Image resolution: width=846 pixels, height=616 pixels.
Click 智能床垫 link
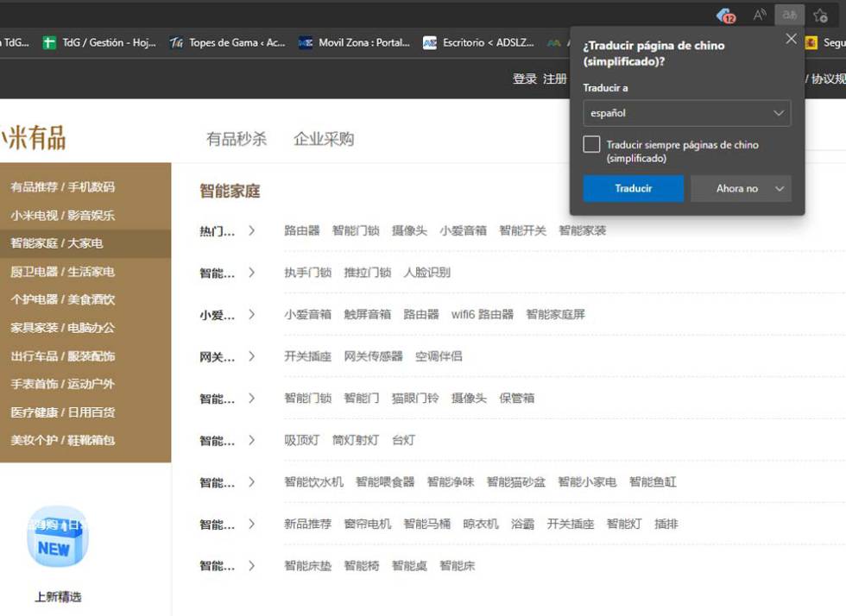point(307,566)
